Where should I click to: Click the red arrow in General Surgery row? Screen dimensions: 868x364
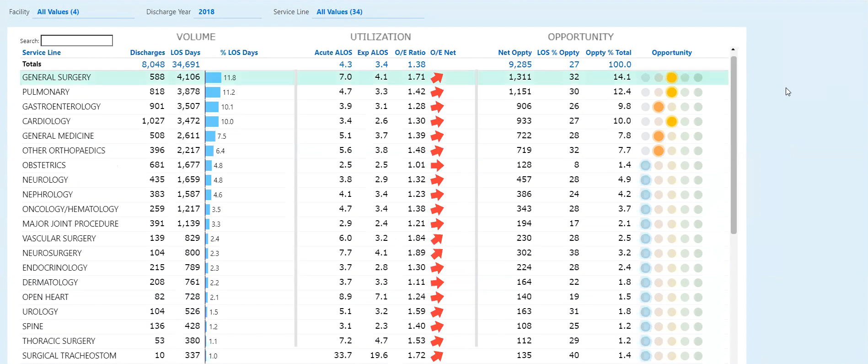(x=437, y=78)
